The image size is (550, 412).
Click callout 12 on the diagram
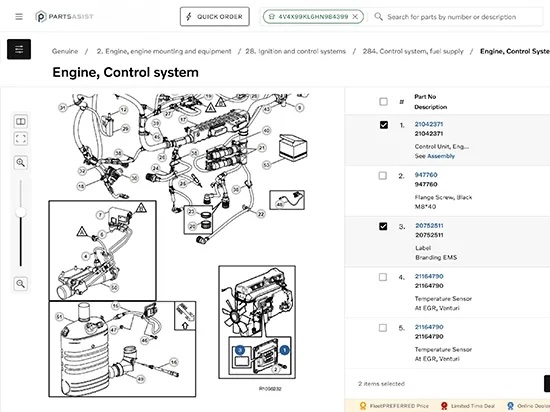123,110
